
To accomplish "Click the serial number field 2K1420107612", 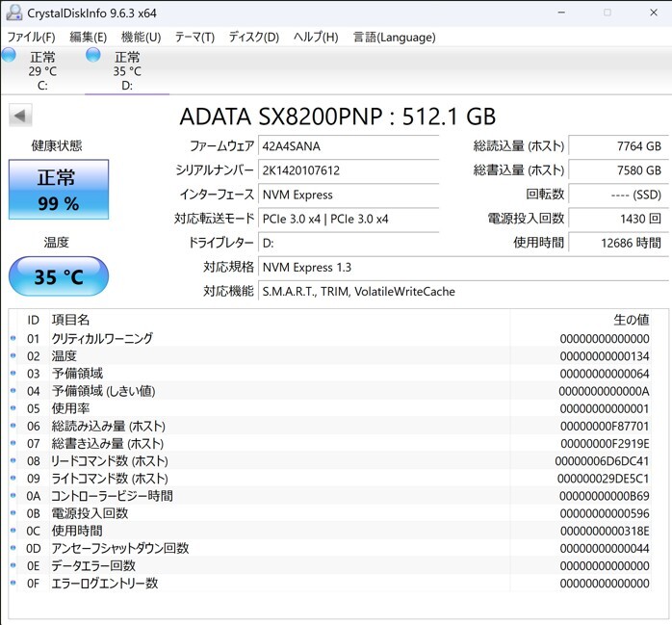I will coord(349,170).
